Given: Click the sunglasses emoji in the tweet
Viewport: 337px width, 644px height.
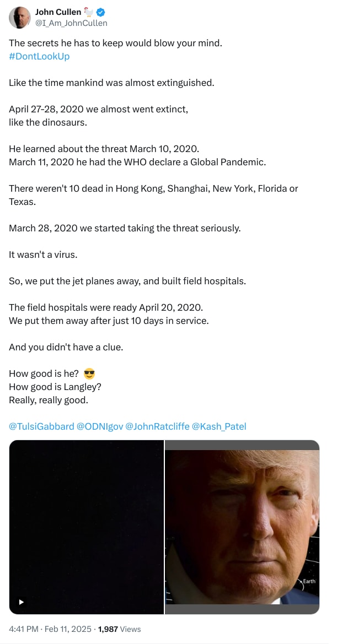Looking at the screenshot, I should point(89,374).
